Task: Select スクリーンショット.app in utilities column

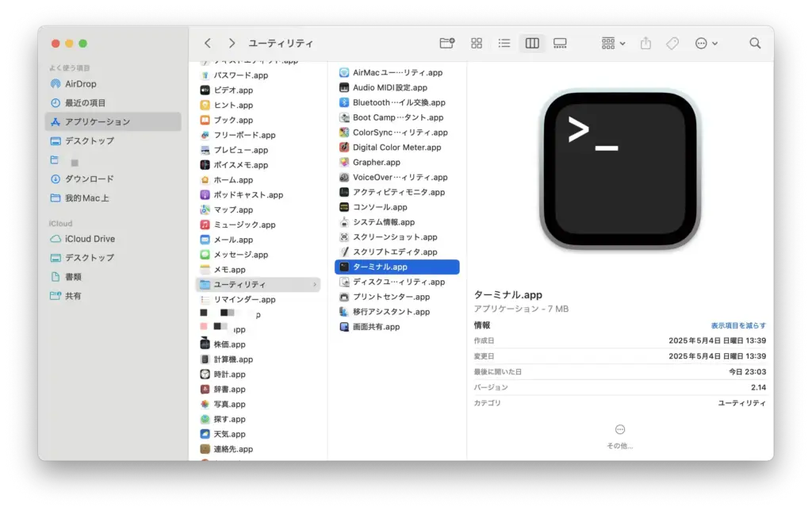Action: [394, 237]
